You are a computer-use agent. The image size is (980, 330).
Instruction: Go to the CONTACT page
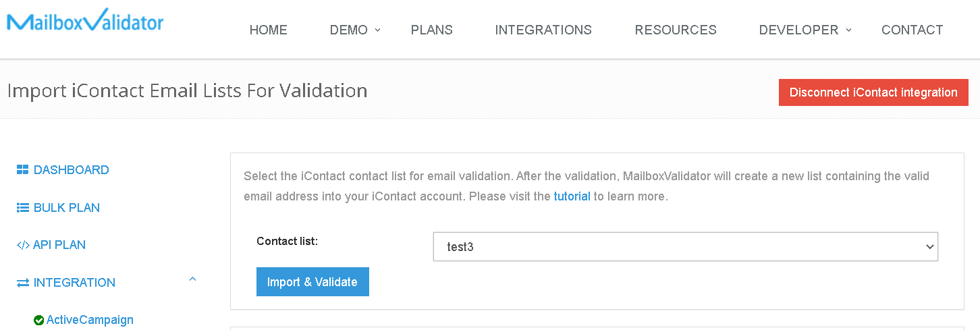pyautogui.click(x=913, y=30)
